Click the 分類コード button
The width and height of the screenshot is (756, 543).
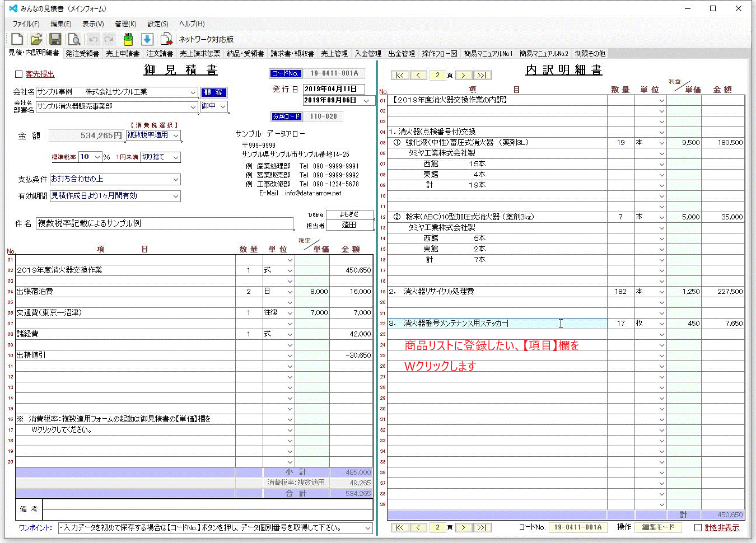[x=287, y=117]
